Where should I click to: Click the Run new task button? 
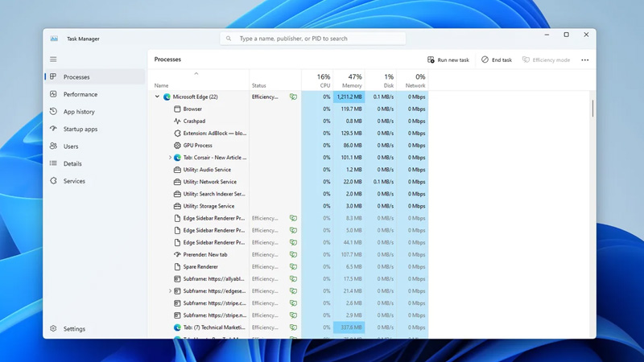(448, 60)
